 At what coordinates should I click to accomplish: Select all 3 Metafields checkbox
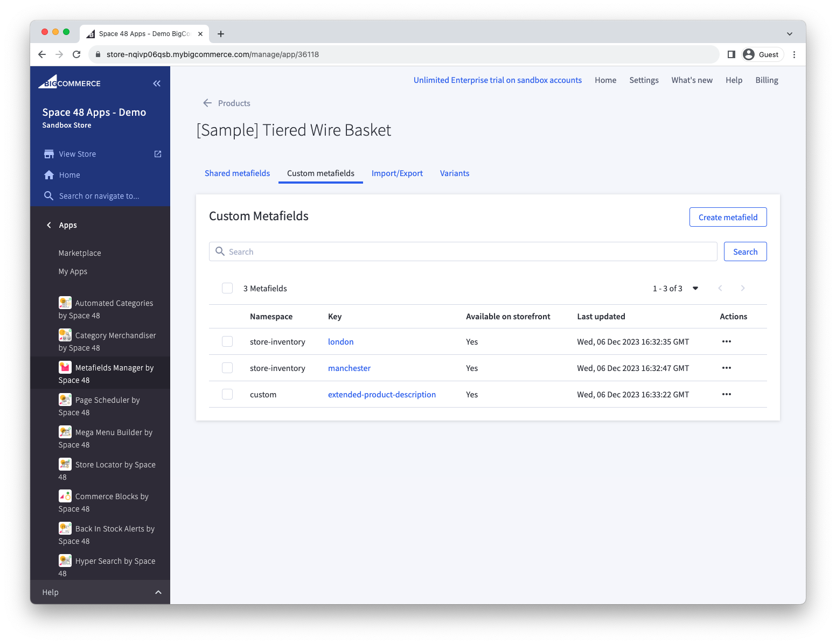(x=227, y=288)
